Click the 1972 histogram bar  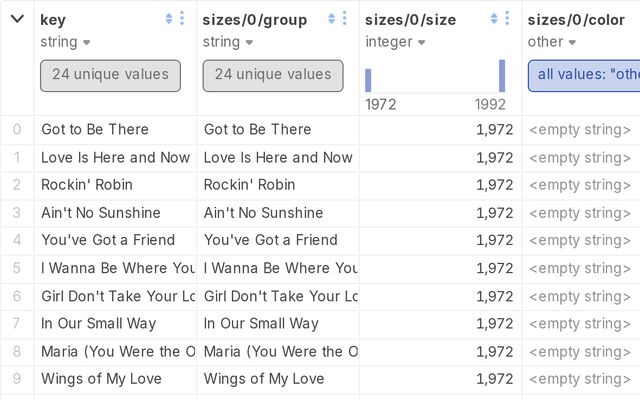click(368, 81)
